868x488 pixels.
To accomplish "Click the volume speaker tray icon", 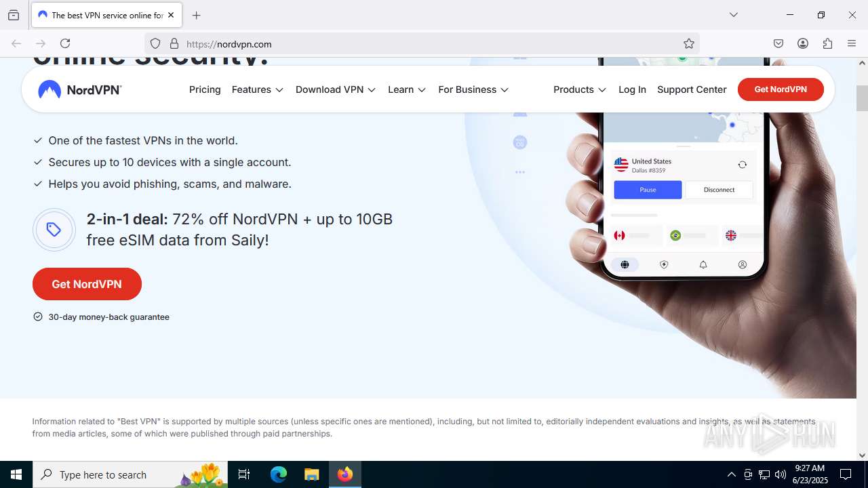I will tap(781, 474).
